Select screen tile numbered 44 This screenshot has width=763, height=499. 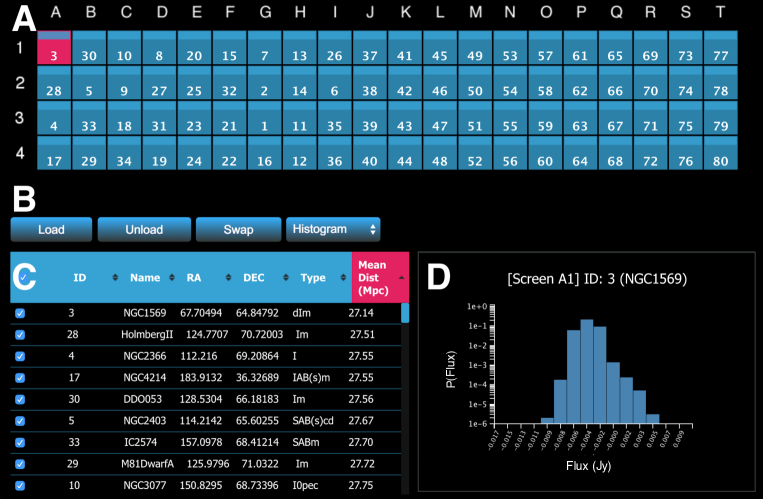[404, 153]
